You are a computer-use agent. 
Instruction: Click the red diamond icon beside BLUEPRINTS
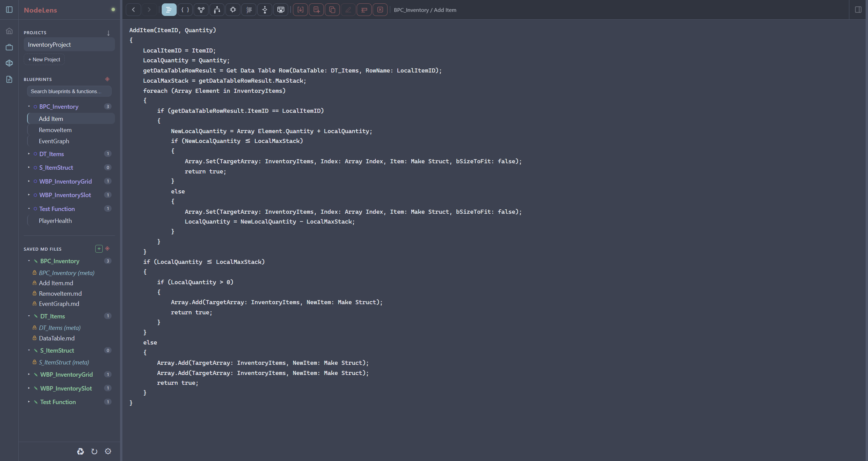pyautogui.click(x=107, y=79)
